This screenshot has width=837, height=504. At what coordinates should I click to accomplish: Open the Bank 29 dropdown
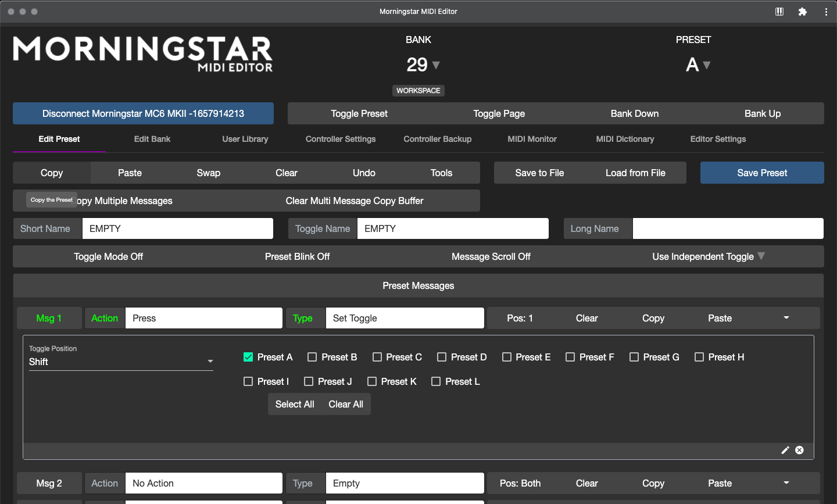click(x=423, y=65)
